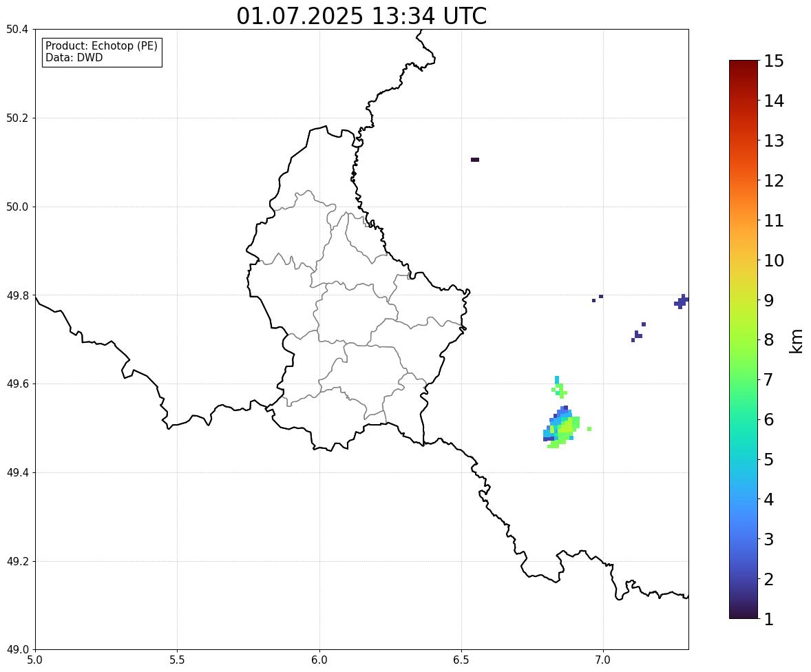Screen dimensions: 811x672
Task: Click the title "01.07.2025 13:34 UTC"
Action: click(x=361, y=16)
